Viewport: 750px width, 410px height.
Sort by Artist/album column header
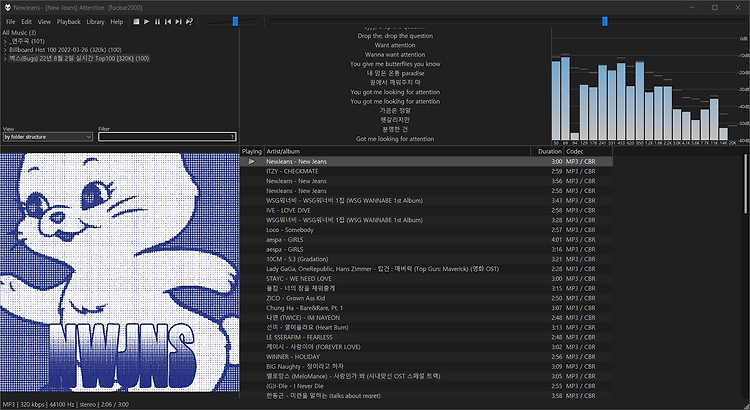pos(397,151)
